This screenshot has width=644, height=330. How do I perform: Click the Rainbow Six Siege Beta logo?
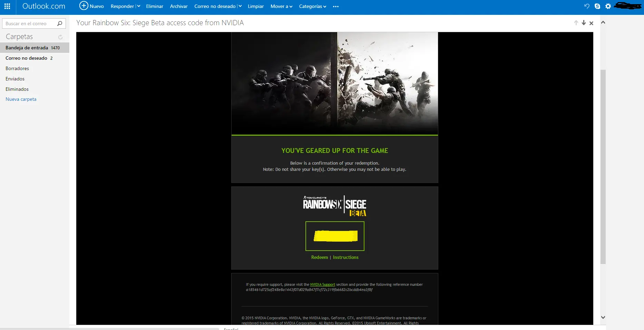[x=335, y=206]
